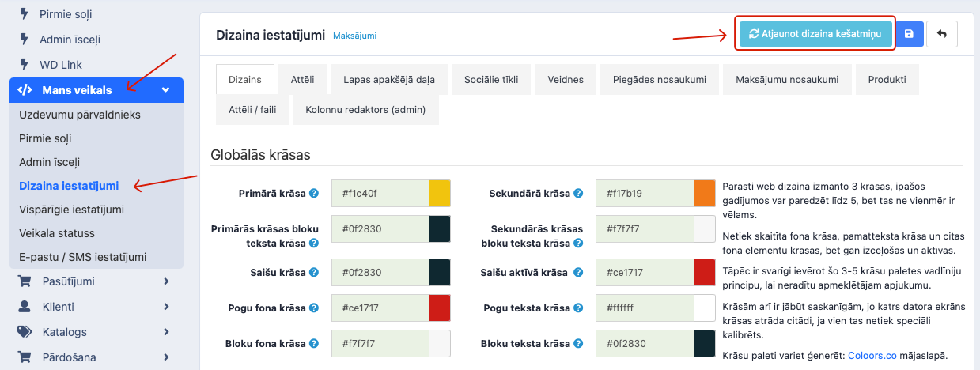The height and width of the screenshot is (370, 980).
Task: Click the Saišu aktīvā krāsa hex field
Action: click(644, 273)
